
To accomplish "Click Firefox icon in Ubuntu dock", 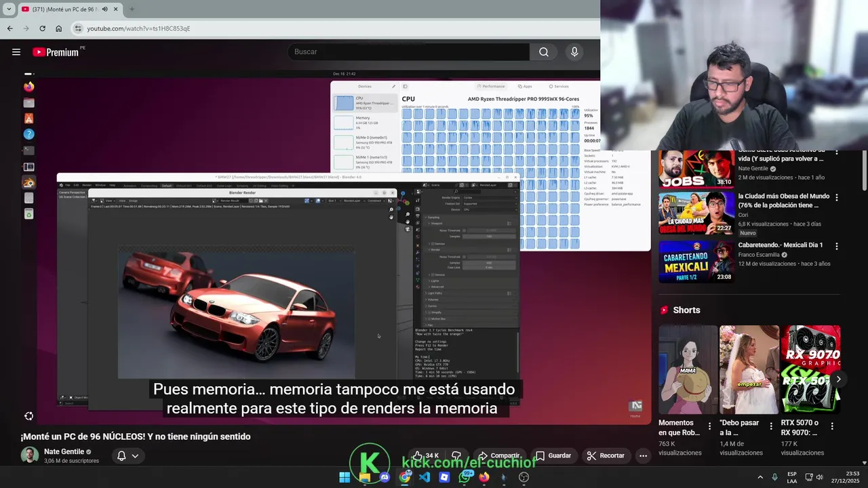I will coord(28,87).
